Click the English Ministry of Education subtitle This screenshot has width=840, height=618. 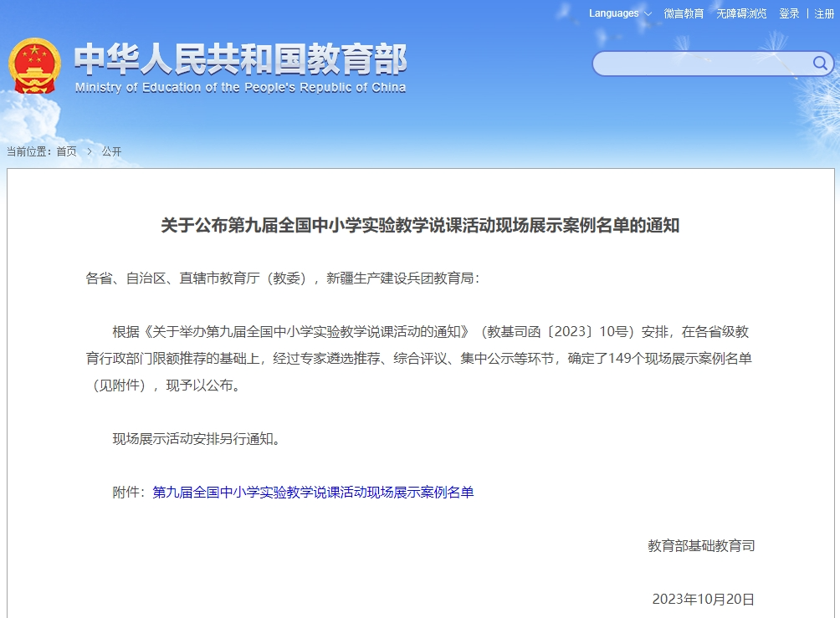[240, 88]
